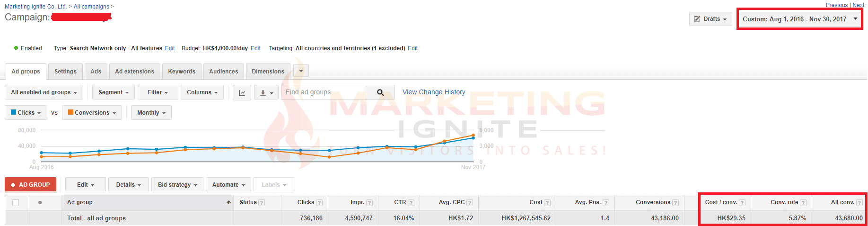
Task: Open the Ad extensions tab
Action: click(134, 72)
